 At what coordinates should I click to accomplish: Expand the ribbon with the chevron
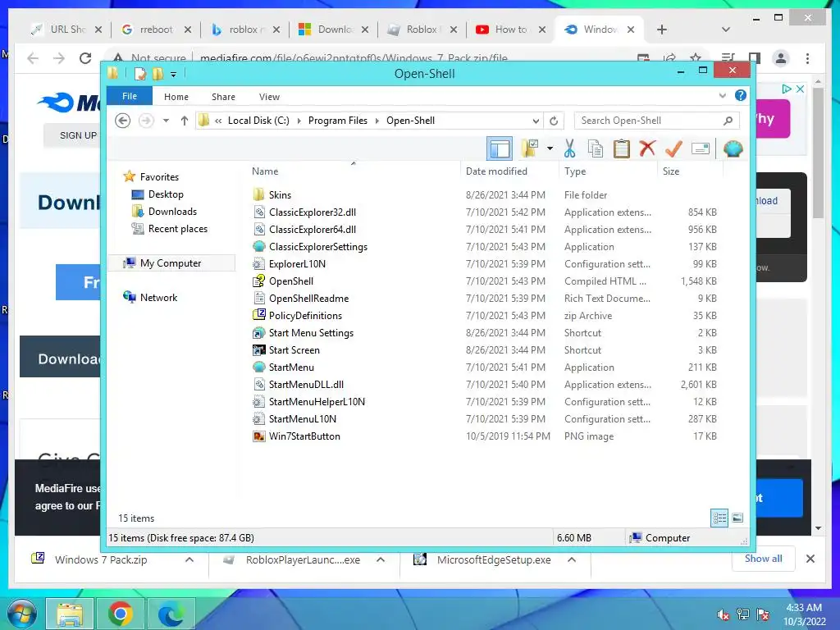[x=722, y=96]
